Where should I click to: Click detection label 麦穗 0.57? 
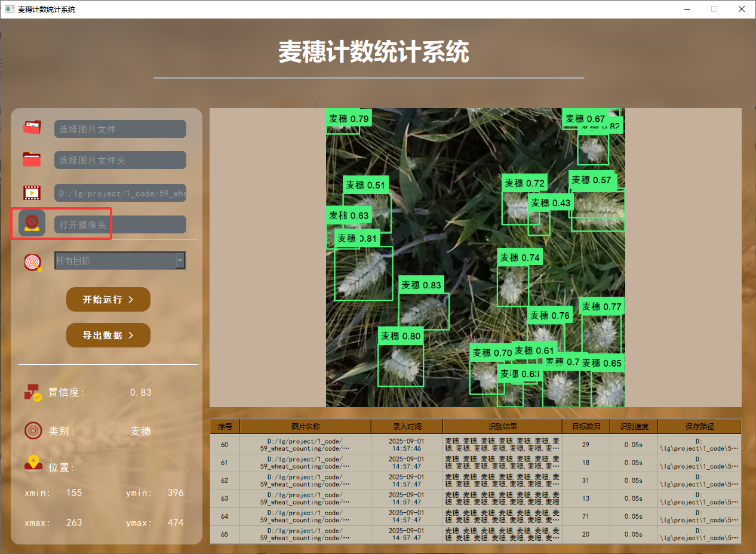click(591, 180)
